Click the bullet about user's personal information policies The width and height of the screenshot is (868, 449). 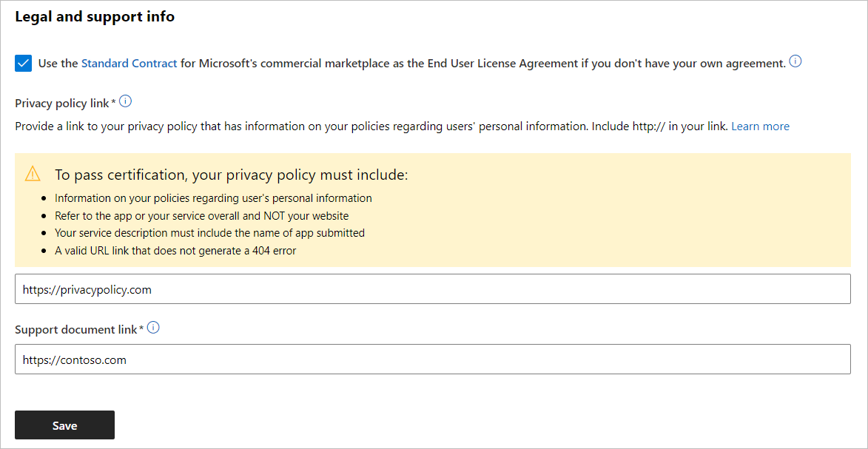(213, 198)
